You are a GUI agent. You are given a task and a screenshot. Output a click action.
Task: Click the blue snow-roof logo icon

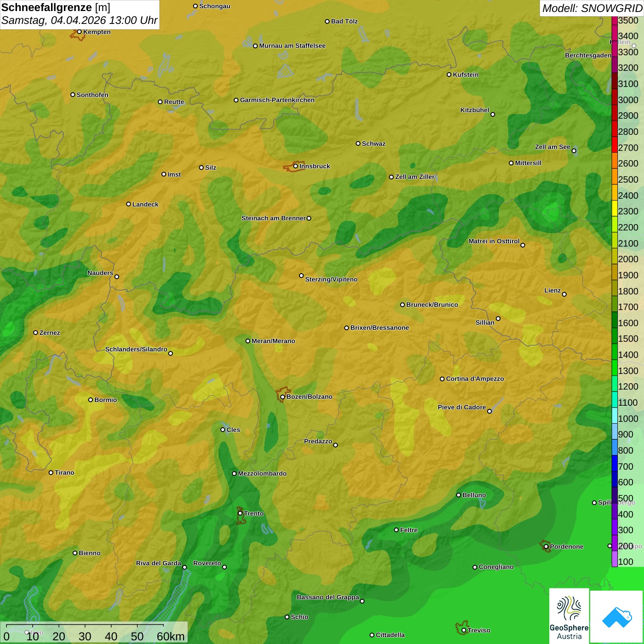(x=617, y=617)
